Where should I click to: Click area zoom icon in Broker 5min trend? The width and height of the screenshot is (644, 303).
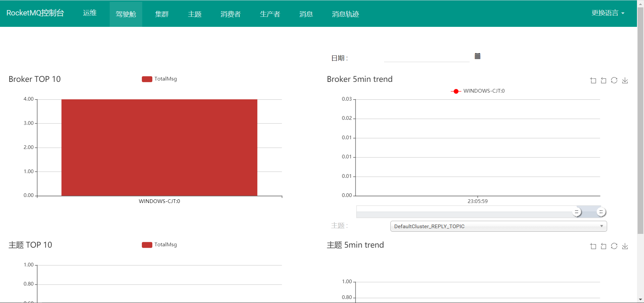tap(593, 81)
